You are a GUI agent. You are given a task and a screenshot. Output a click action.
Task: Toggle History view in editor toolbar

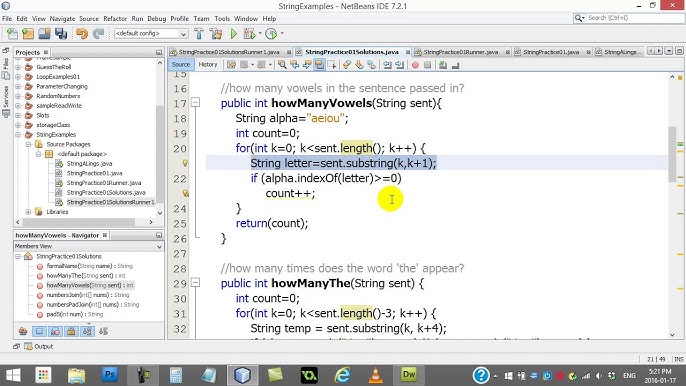pos(208,64)
